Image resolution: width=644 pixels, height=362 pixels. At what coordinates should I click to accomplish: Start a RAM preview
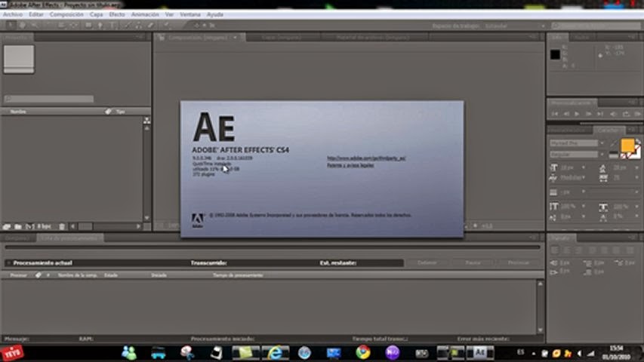[x=638, y=114]
